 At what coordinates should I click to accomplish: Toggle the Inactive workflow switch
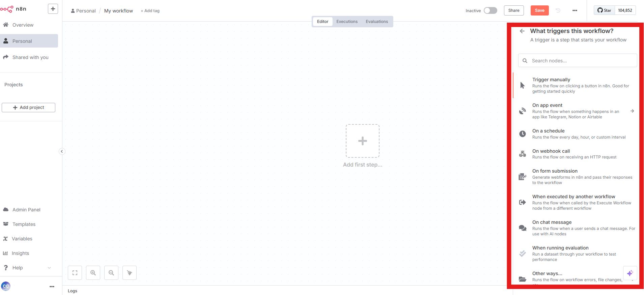coord(490,10)
